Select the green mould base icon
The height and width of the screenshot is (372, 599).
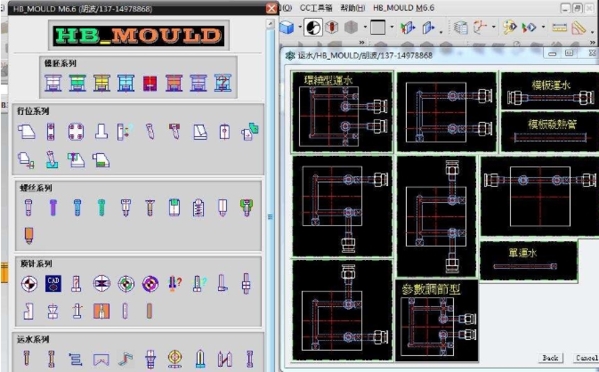click(77, 83)
